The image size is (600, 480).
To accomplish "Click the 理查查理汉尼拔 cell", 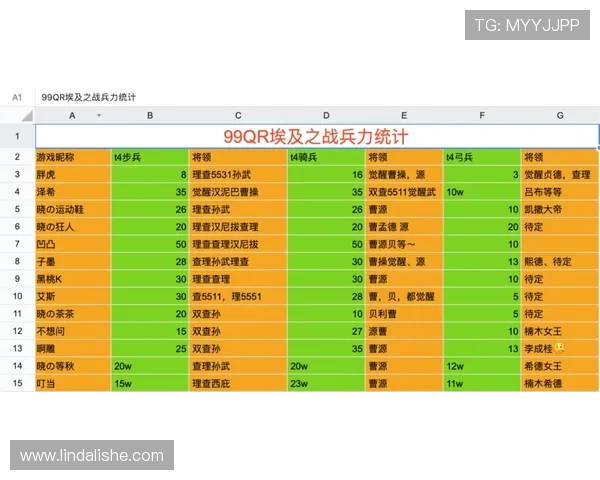I will (x=238, y=244).
